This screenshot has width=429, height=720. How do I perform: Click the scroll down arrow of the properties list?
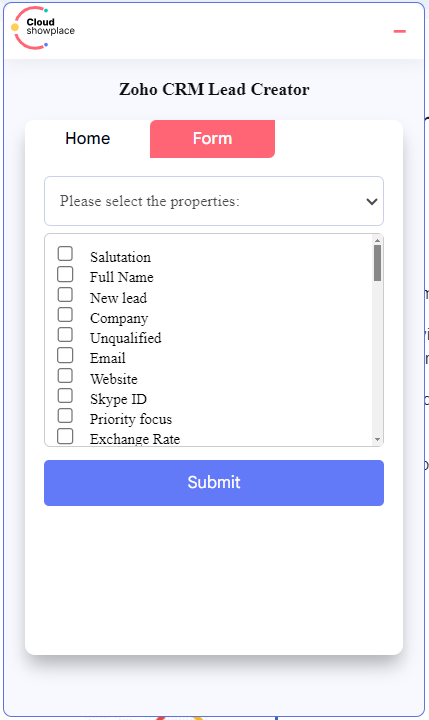click(x=378, y=439)
